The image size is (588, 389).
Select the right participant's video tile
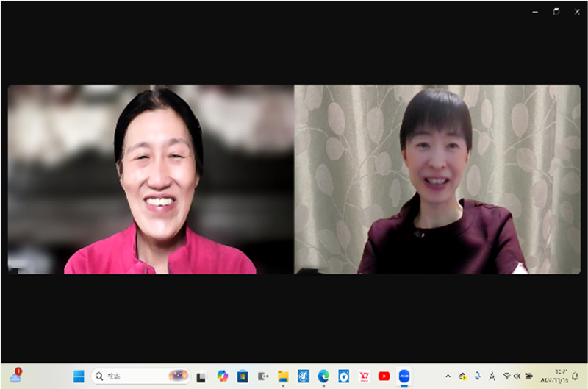click(x=437, y=179)
